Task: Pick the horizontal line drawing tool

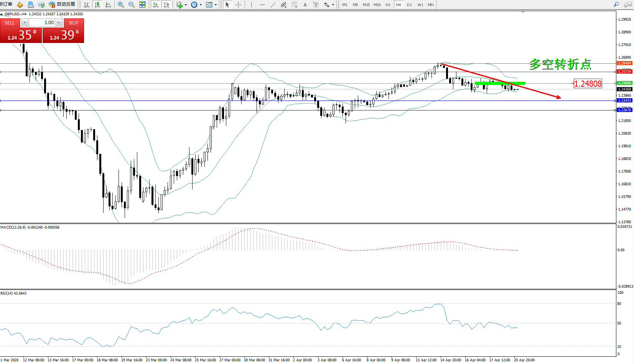Action: pyautogui.click(x=262, y=5)
